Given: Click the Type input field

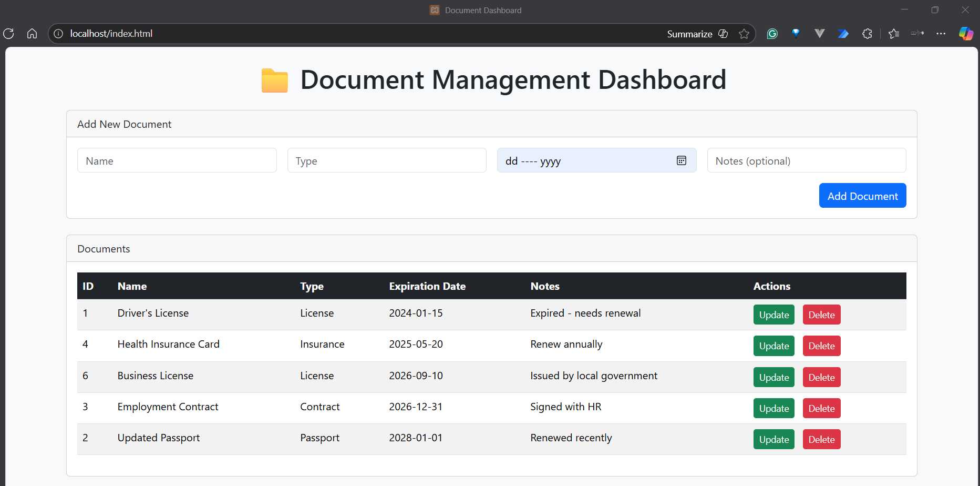Looking at the screenshot, I should pos(387,160).
